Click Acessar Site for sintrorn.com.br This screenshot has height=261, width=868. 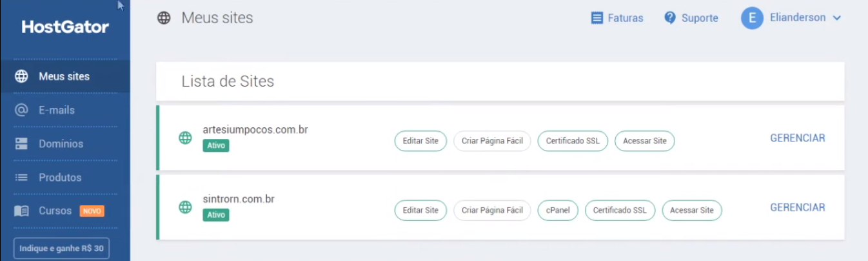(x=692, y=210)
